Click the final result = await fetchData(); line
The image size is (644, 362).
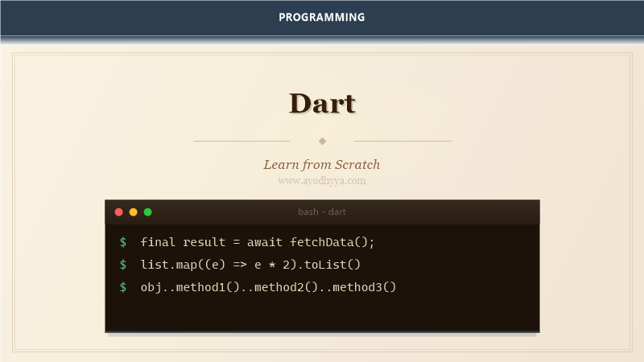tap(258, 242)
